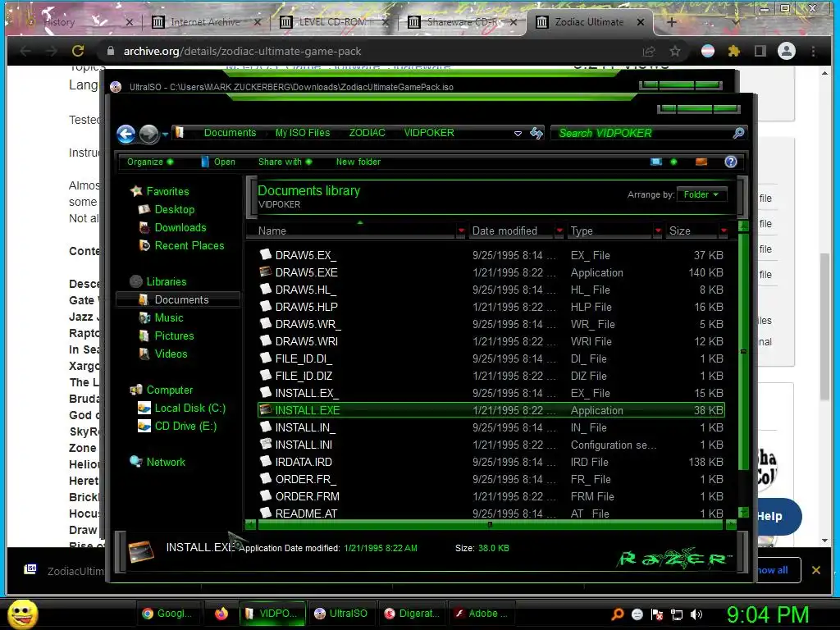Select Downloads under Favorites
840x630 pixels.
coord(172,228)
